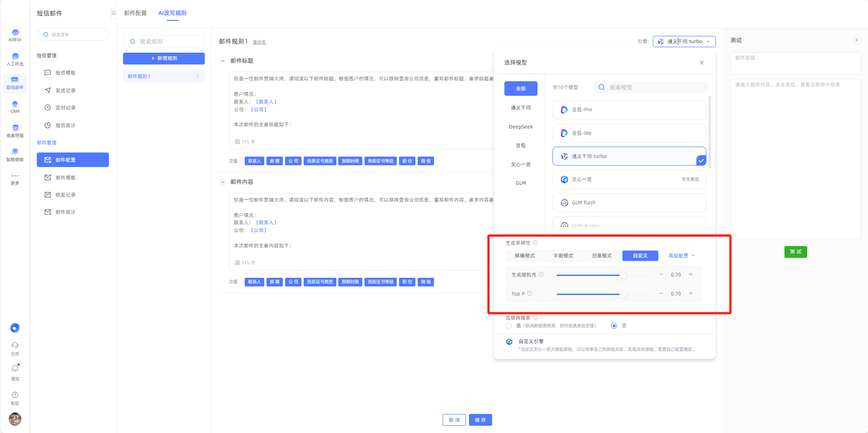Click the user avatar picture
This screenshot has height=433, width=868.
click(x=15, y=419)
